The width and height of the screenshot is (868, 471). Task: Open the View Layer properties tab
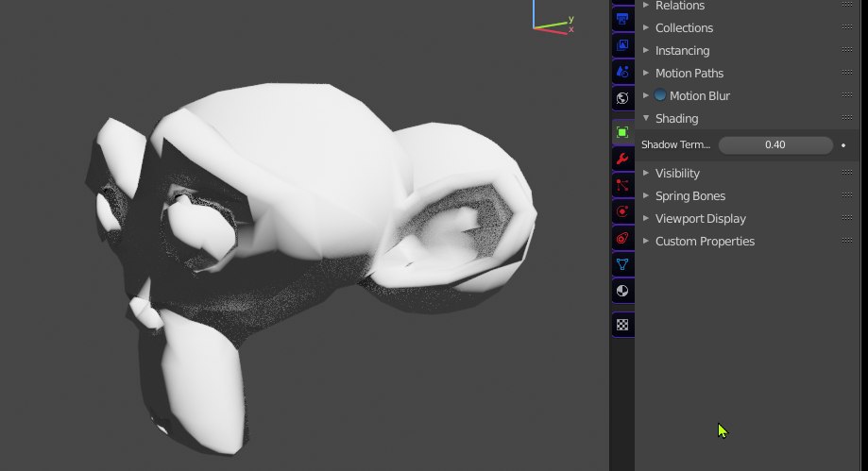[622, 44]
